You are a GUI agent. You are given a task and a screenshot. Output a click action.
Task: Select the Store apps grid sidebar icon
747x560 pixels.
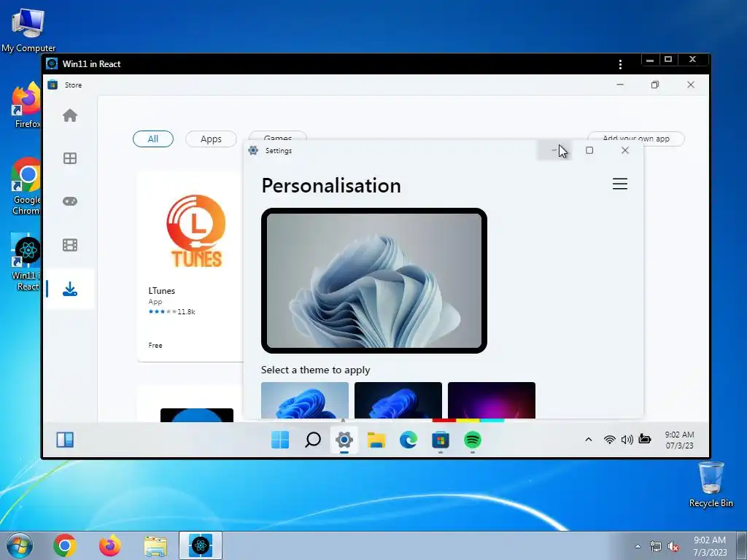tap(70, 158)
